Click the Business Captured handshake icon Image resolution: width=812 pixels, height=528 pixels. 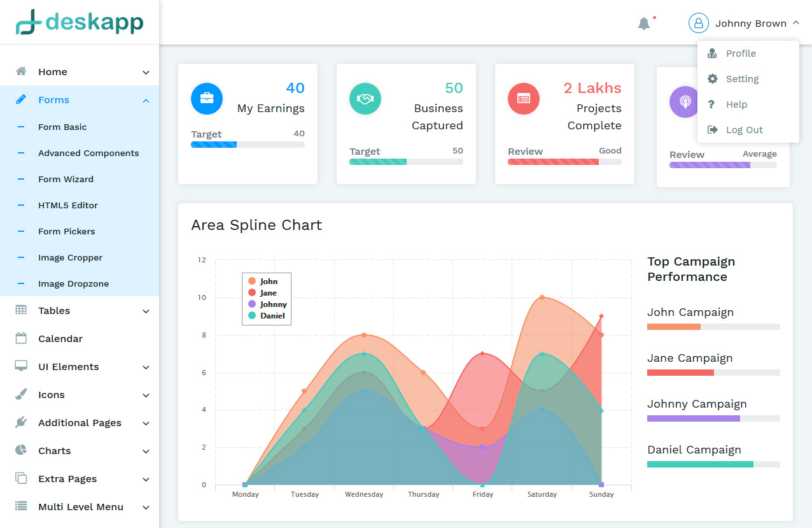click(x=365, y=99)
